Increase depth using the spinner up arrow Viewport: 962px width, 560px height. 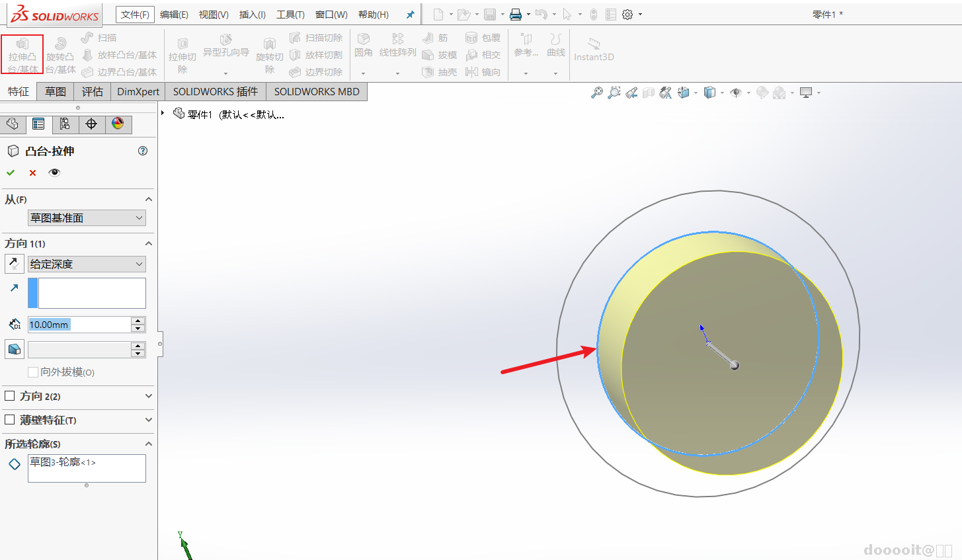point(138,321)
